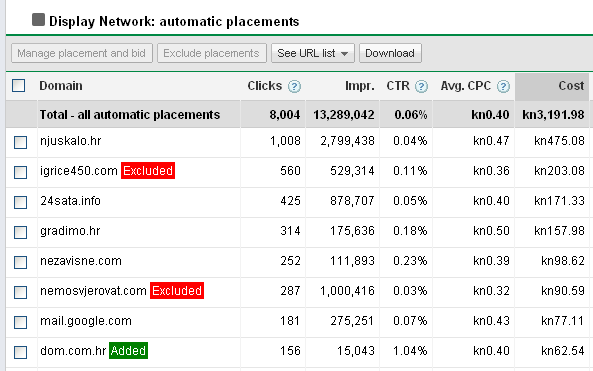Open the See URL list dropdown
Screen dimensions: 593x371
coord(312,53)
